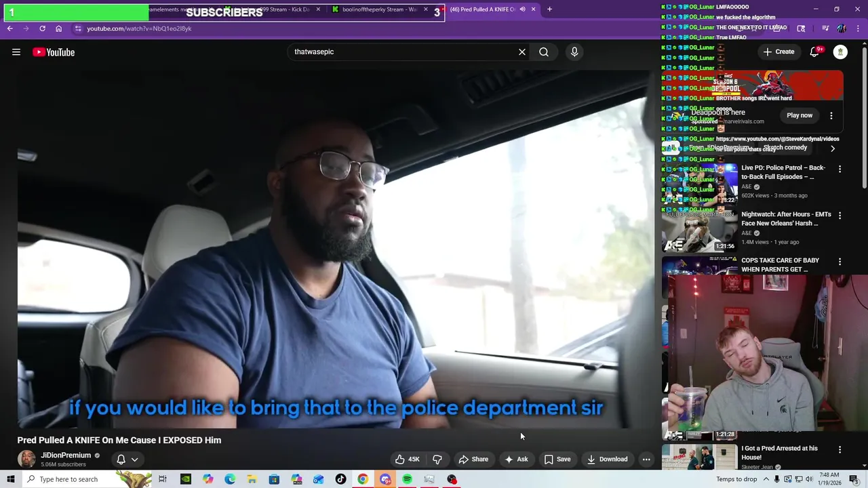Switch to Chrome on the taskbar

tap(363, 479)
